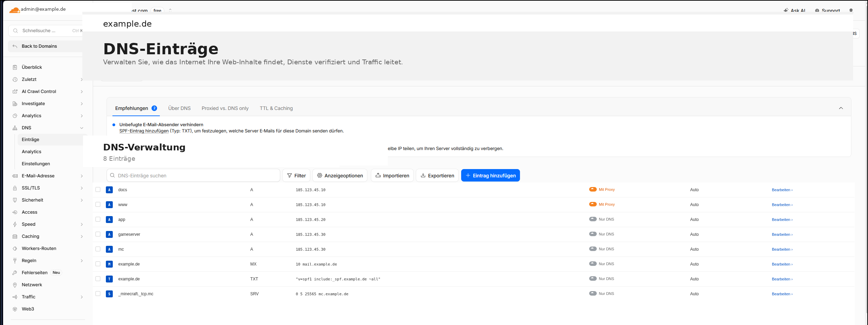Click the Importieren button
The image size is (868, 325).
392,175
